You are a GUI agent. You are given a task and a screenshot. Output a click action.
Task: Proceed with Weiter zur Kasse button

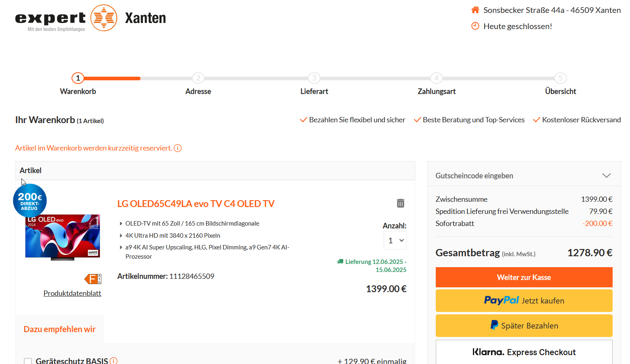tap(524, 277)
